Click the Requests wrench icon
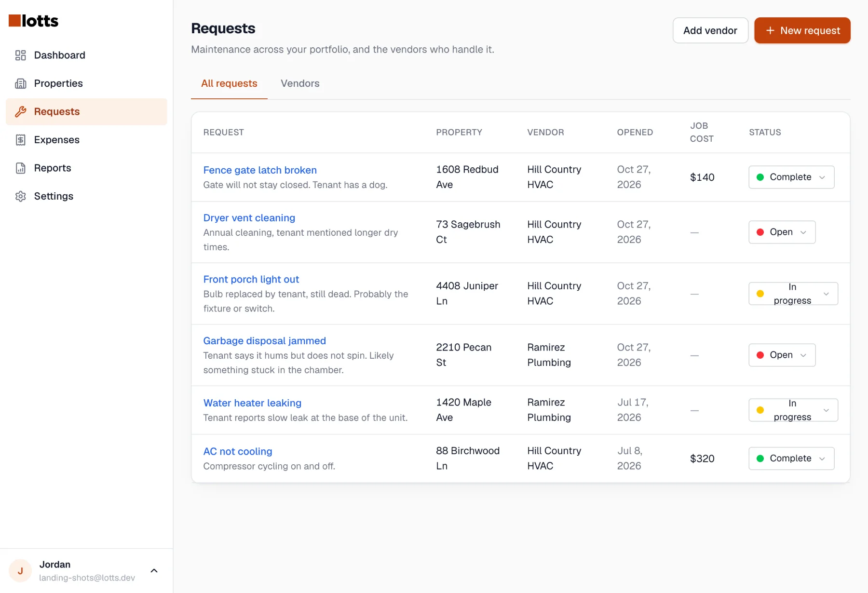868x593 pixels. pyautogui.click(x=20, y=112)
